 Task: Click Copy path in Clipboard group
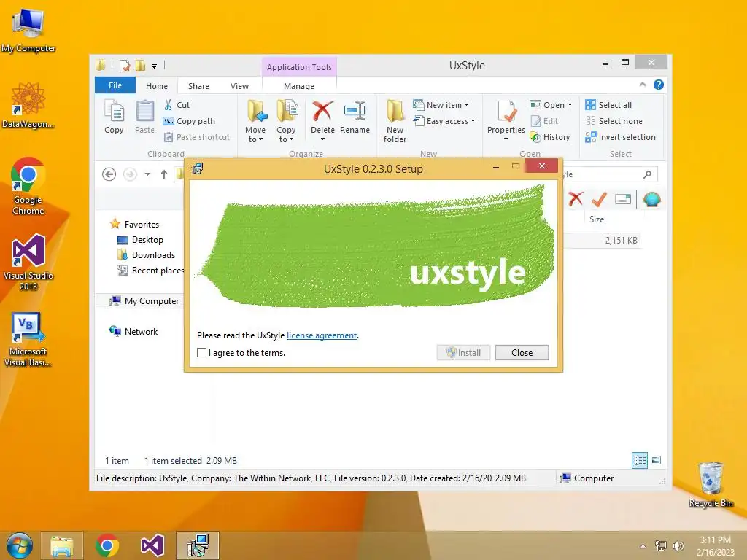tap(189, 121)
